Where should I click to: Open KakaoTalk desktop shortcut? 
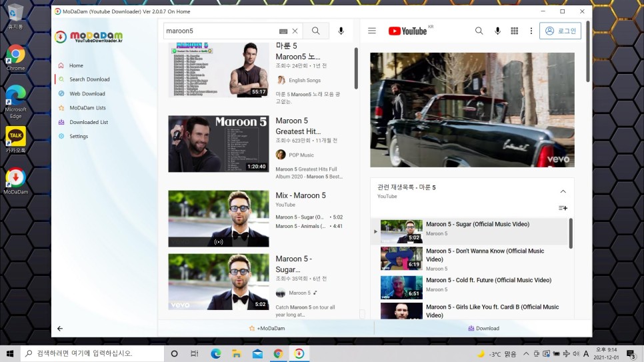point(15,140)
